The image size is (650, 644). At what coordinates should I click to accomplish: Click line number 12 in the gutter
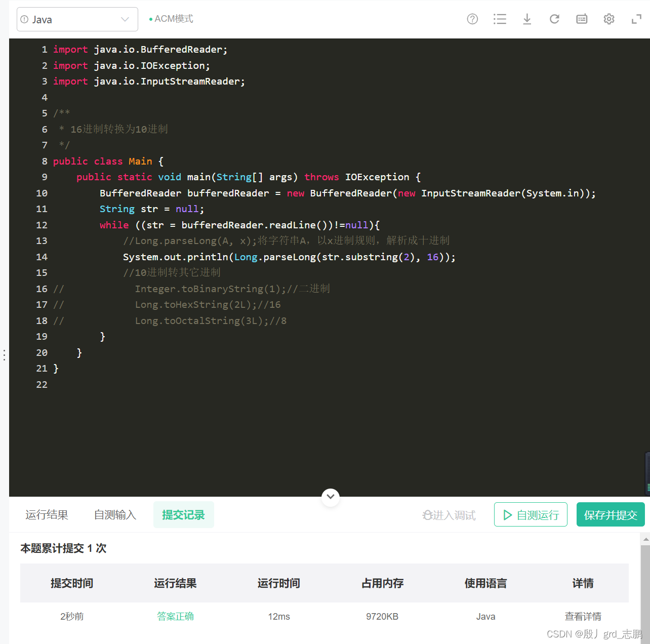(42, 225)
